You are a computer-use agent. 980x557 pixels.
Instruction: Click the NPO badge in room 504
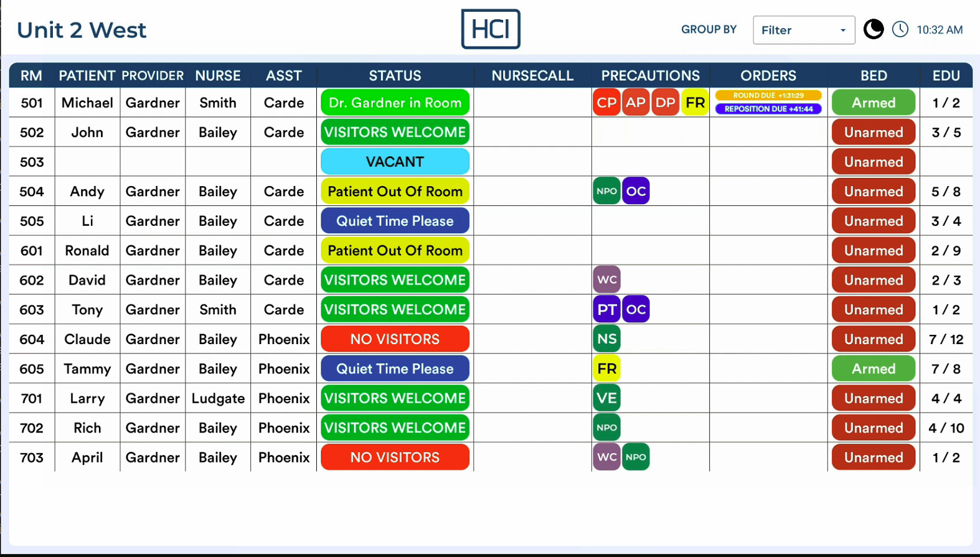coord(606,191)
